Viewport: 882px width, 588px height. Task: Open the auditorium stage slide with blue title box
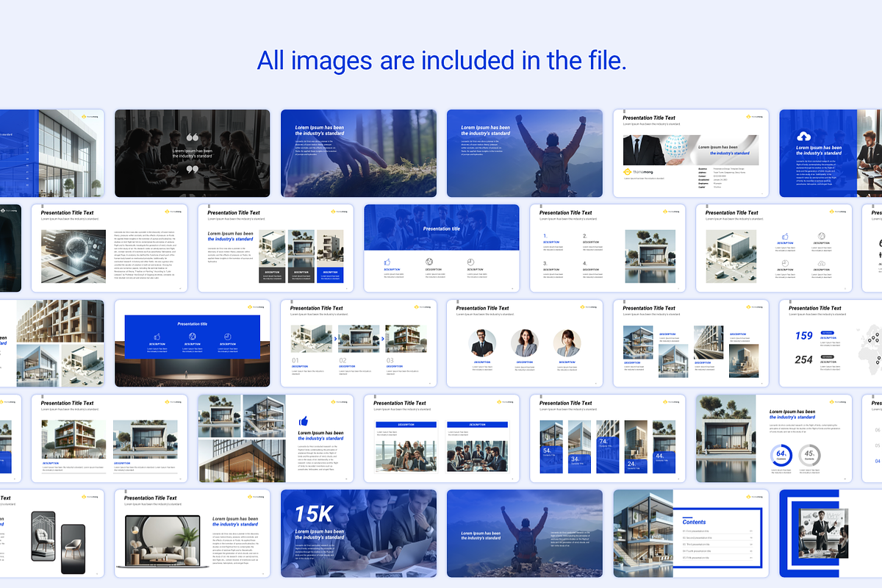point(193,343)
